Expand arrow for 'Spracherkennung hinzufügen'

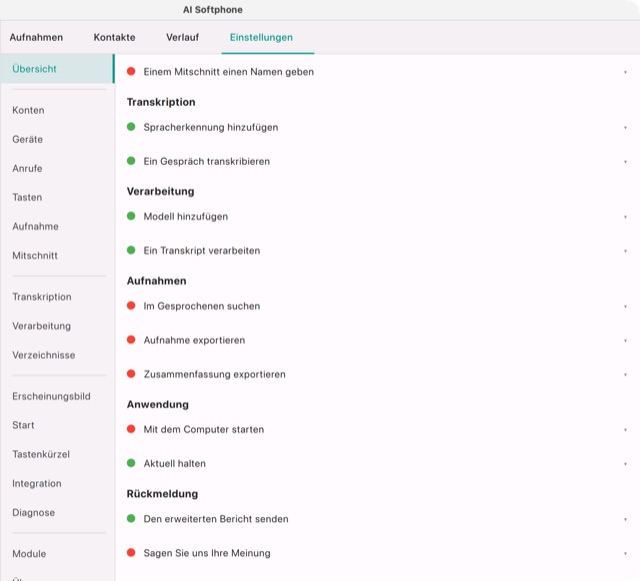click(x=625, y=128)
